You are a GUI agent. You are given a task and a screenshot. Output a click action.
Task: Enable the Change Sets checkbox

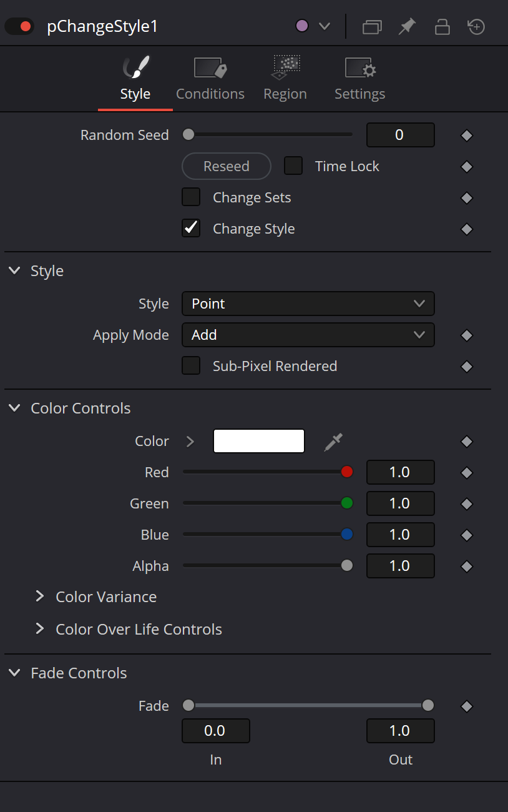point(191,197)
